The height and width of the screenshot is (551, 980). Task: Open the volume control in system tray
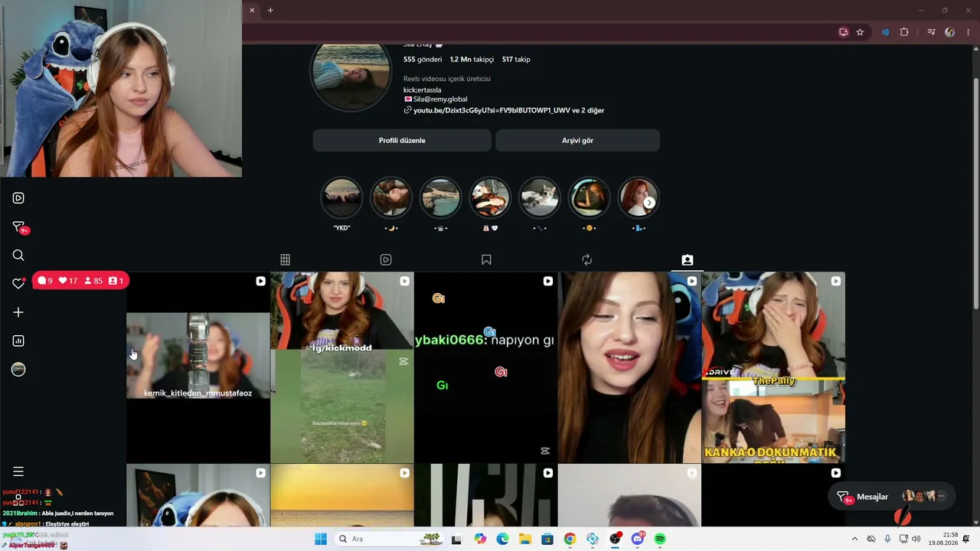[916, 539]
